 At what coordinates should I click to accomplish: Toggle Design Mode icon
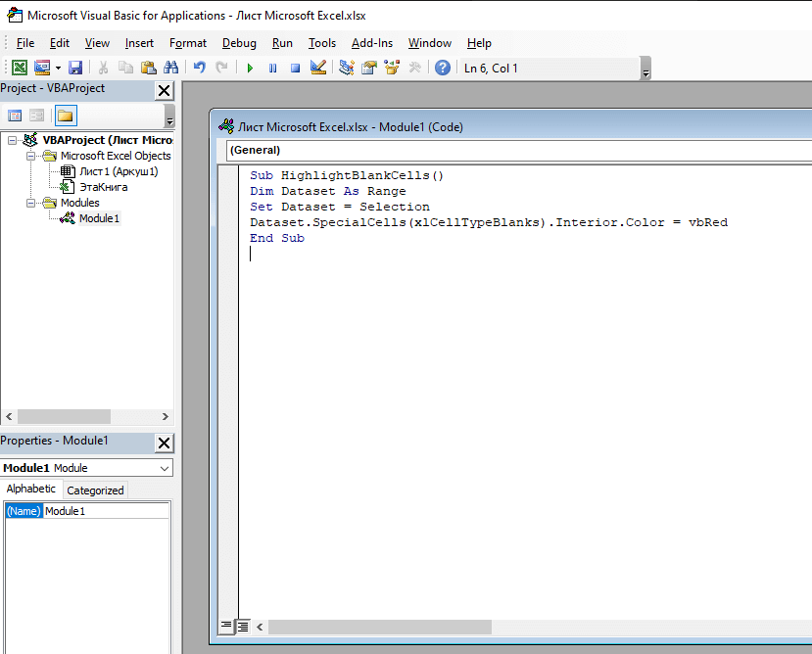tap(318, 68)
